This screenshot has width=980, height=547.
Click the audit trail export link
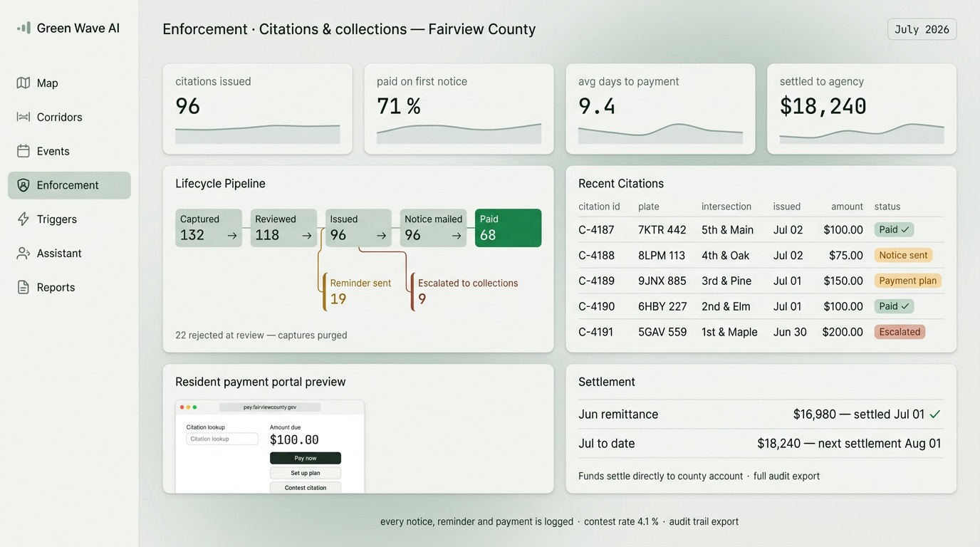coord(704,521)
